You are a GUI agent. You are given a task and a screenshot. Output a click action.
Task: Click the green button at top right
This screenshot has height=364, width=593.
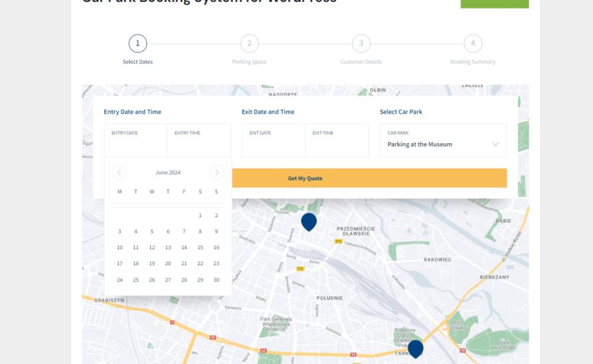coord(494,3)
